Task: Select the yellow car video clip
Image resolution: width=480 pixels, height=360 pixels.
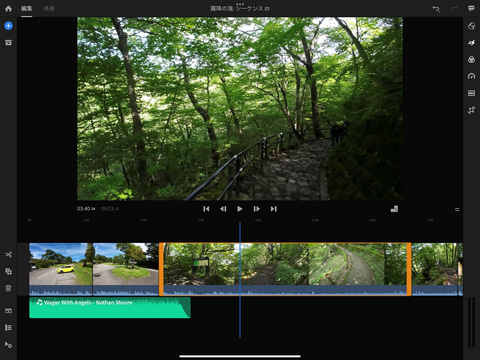Action: [61, 269]
